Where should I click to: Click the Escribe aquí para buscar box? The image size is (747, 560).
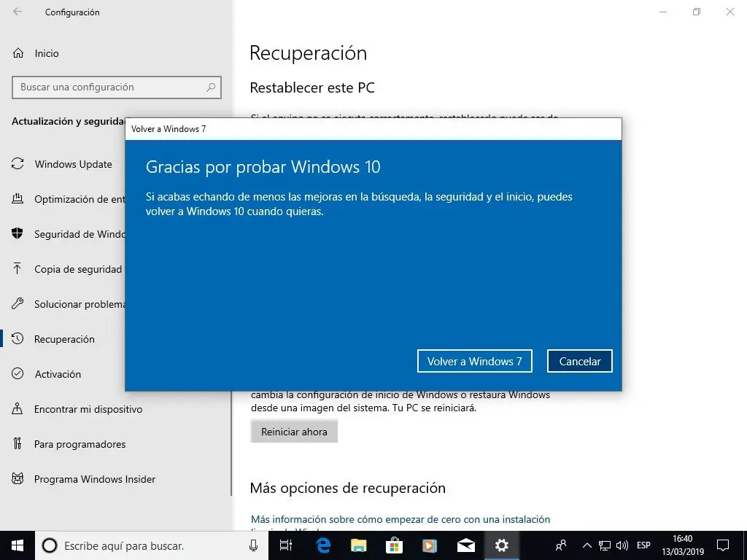coord(152,545)
